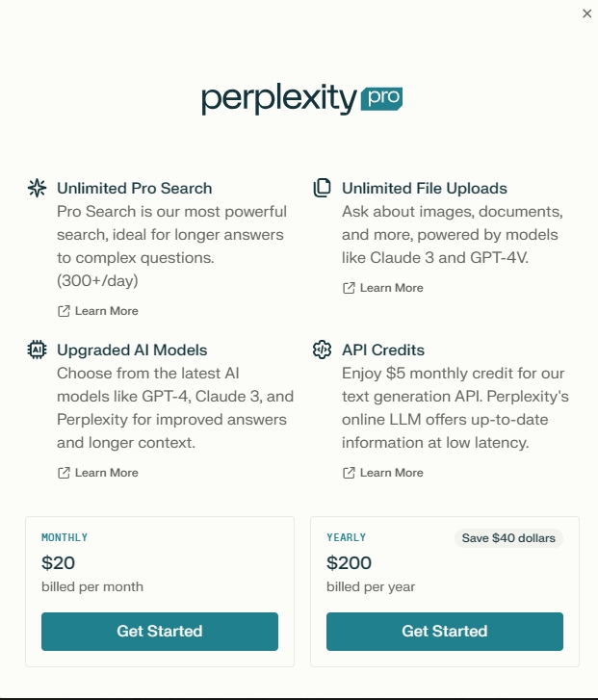
Task: Click the Unlimited Pro Search sparkle icon
Action: pyautogui.click(x=37, y=188)
